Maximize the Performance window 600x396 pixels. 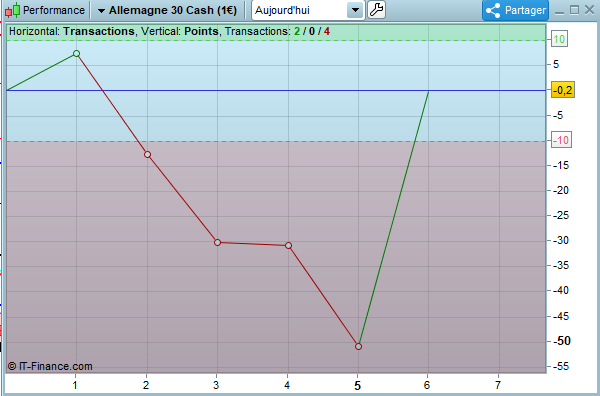574,10
